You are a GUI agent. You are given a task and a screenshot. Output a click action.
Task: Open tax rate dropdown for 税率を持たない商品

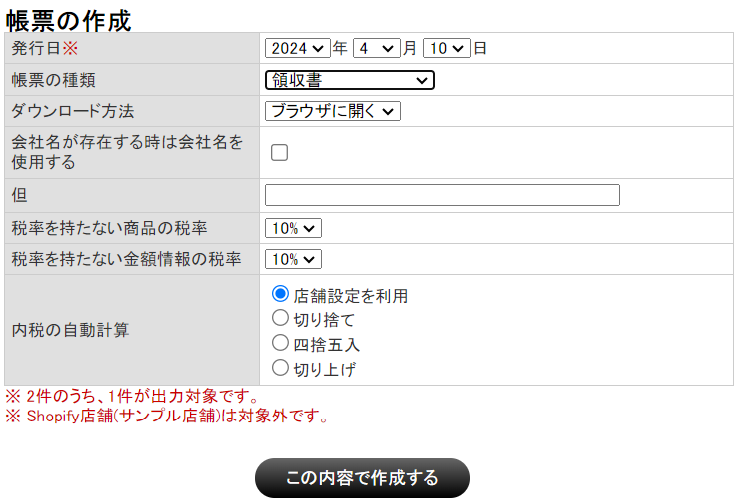[x=293, y=228]
